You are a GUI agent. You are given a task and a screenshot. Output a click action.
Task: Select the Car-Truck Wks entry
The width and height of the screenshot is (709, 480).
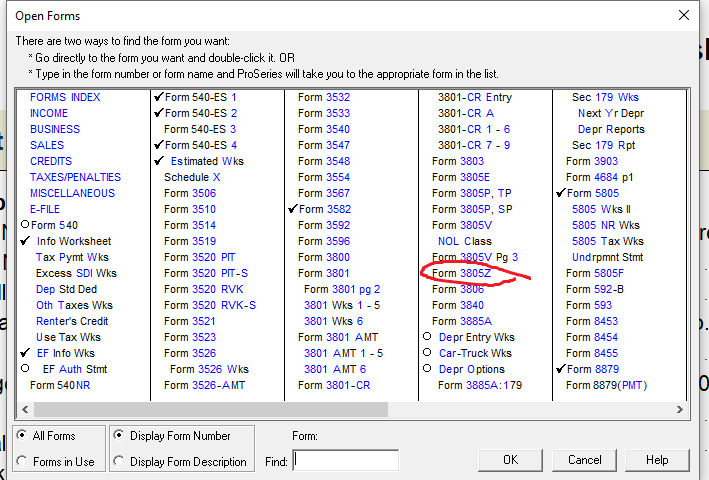coord(474,353)
